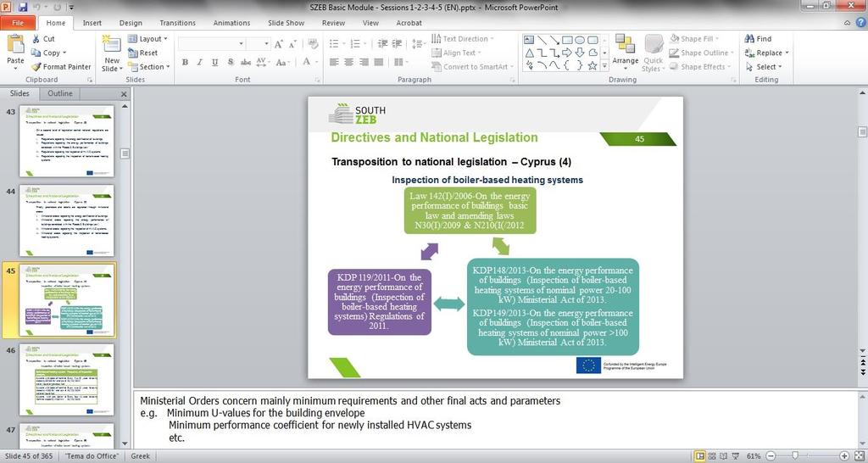
Task: Switch to the Outline pane tab
Action: point(60,93)
